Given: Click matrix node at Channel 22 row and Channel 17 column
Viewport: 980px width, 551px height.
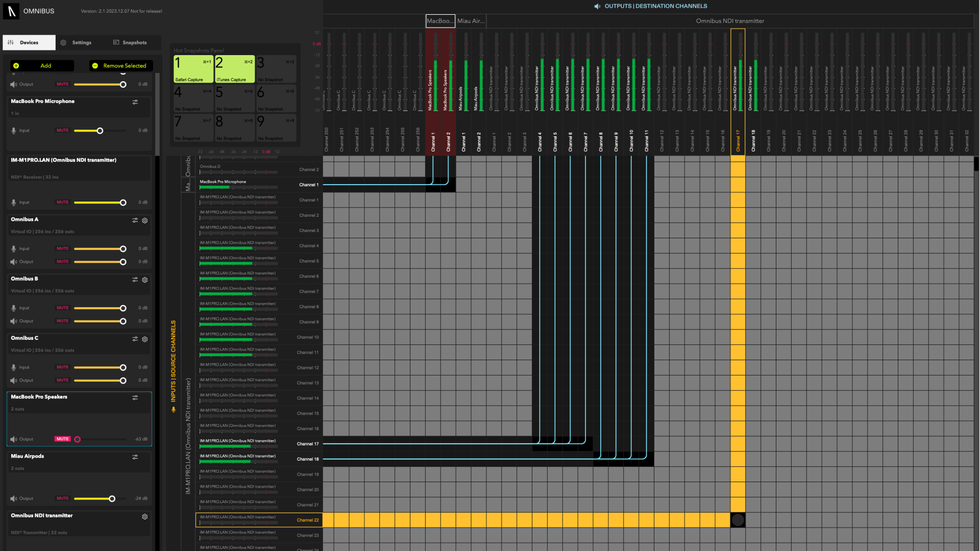Looking at the screenshot, I should tap(738, 520).
